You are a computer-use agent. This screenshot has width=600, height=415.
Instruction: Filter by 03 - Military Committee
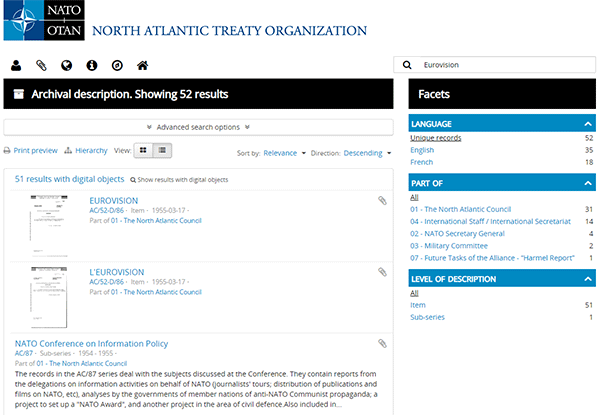(449, 246)
